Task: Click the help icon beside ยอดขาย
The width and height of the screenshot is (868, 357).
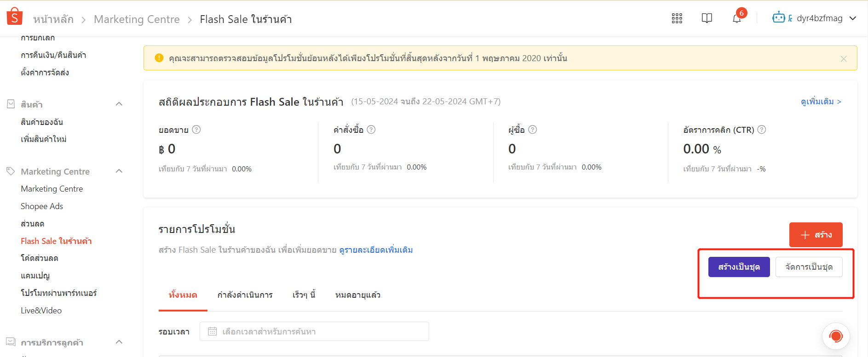Action: click(196, 130)
